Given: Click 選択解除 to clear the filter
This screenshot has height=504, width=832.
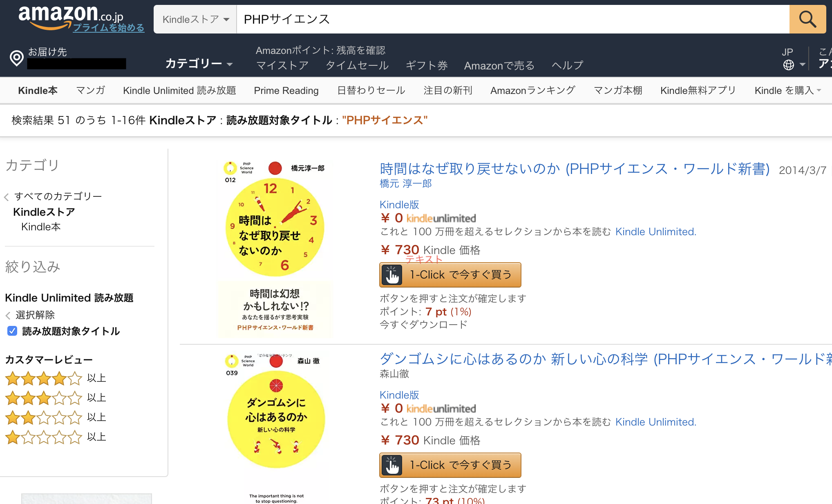Looking at the screenshot, I should (35, 315).
